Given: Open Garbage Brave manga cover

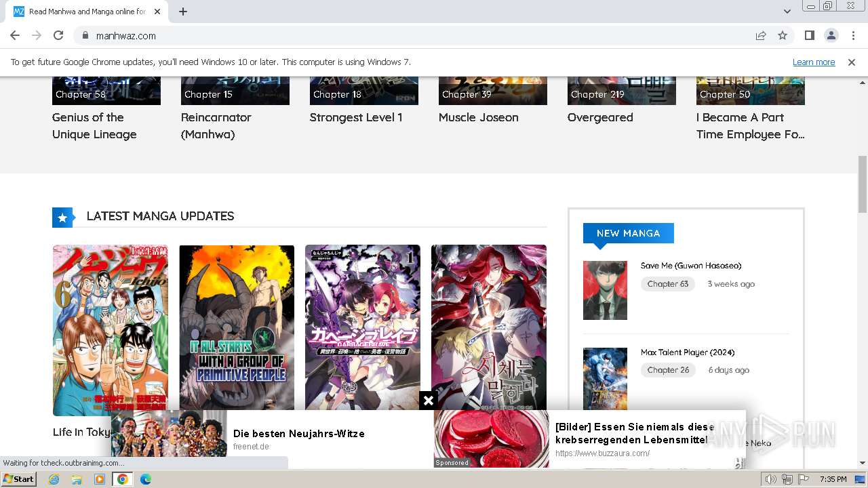Looking at the screenshot, I should click(363, 329).
